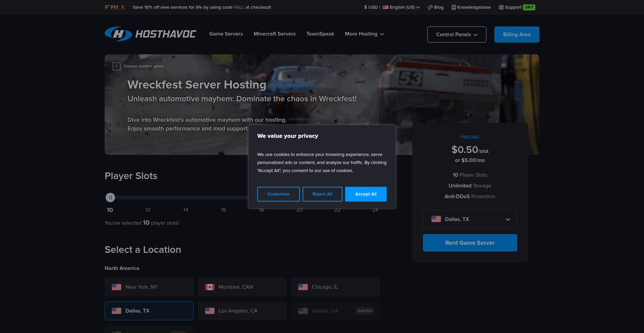Select Dallas, TX location card

pos(149,310)
